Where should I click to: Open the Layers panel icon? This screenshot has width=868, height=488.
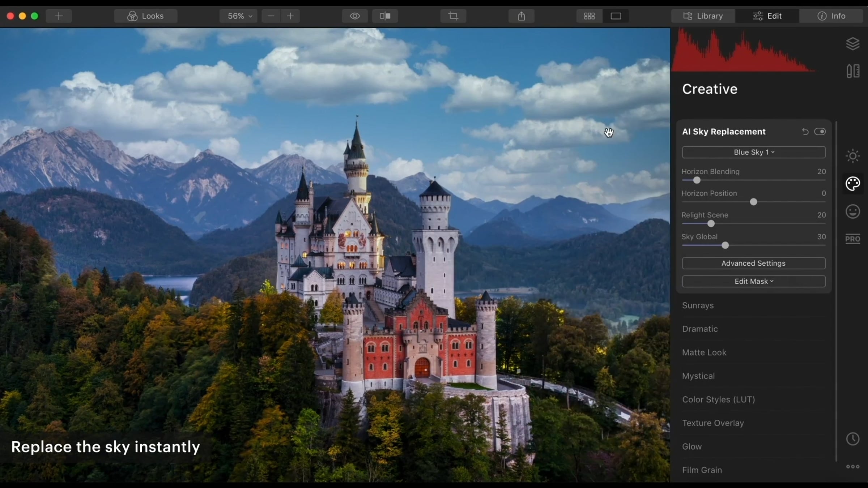pos(852,44)
